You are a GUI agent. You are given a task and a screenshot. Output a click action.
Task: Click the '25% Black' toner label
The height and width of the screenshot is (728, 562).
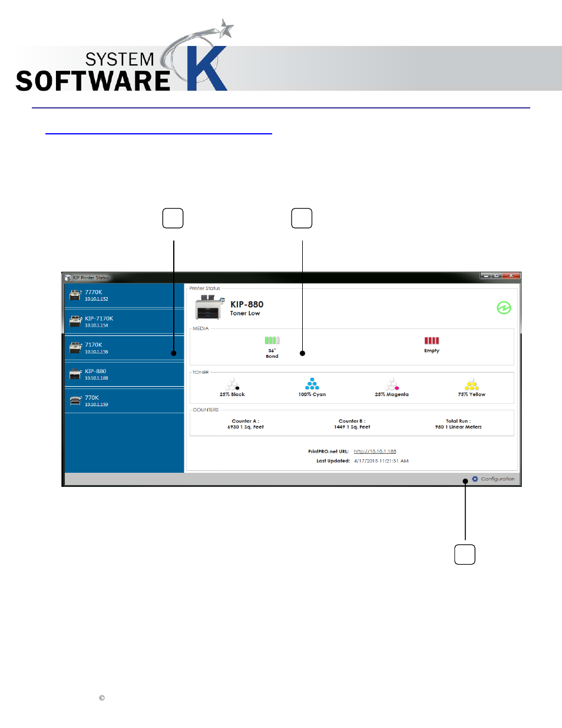[232, 394]
